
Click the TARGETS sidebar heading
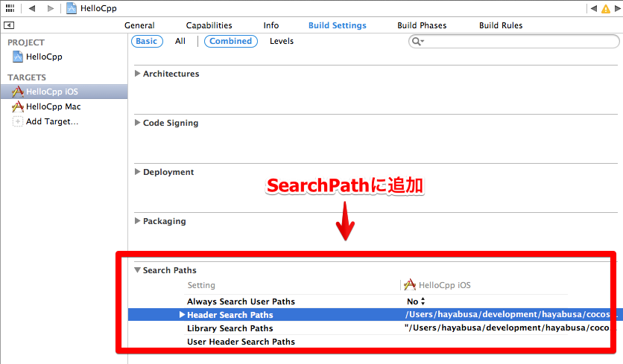[x=27, y=77]
